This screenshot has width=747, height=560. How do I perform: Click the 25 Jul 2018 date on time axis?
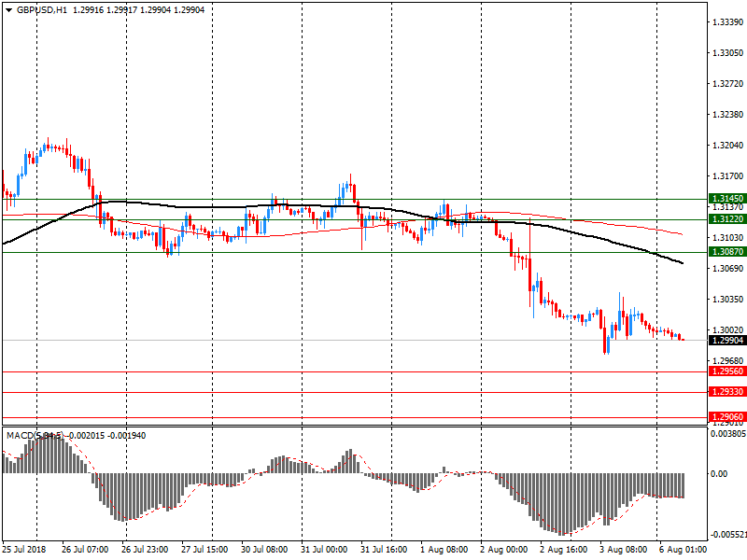pyautogui.click(x=25, y=550)
